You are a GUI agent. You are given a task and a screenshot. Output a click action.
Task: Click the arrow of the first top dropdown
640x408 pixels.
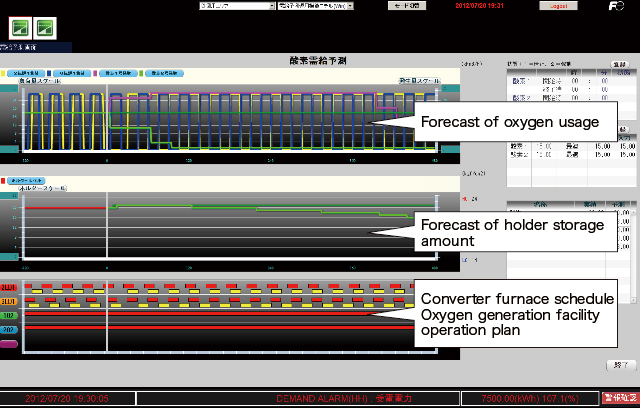[x=272, y=6]
